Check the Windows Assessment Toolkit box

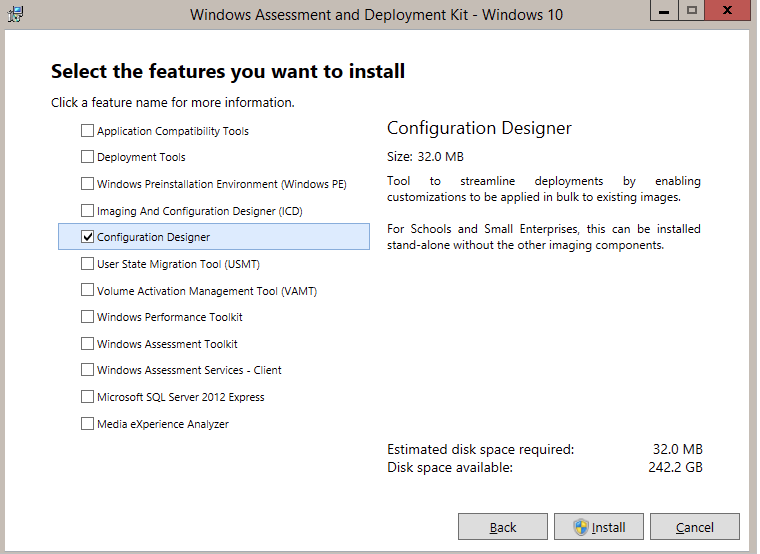point(87,343)
